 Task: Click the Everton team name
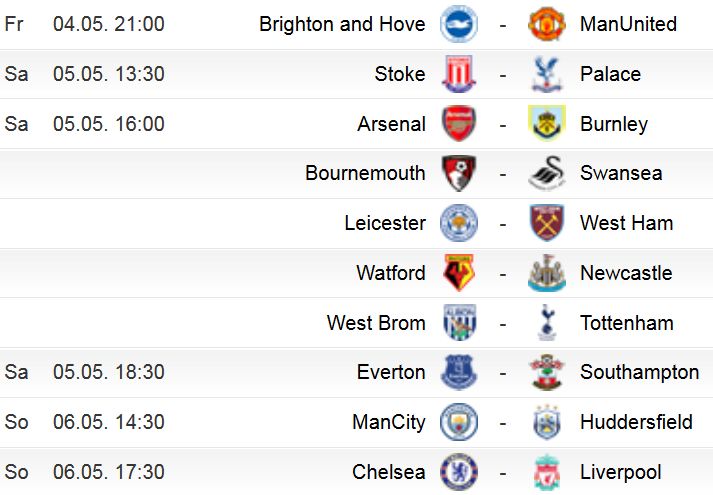[391, 372]
